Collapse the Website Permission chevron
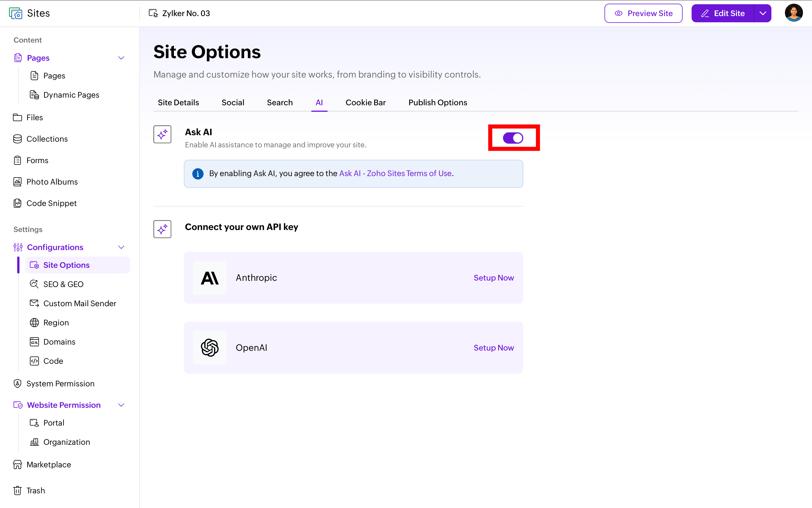 (122, 405)
